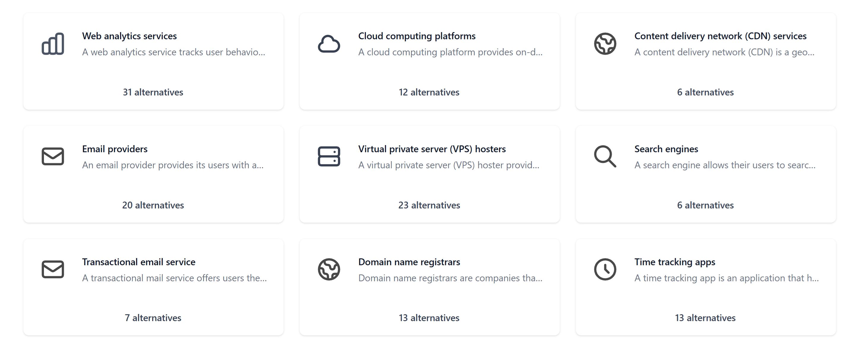The height and width of the screenshot is (344, 868).
Task: Click Domain name registrars description text
Action: click(x=450, y=278)
